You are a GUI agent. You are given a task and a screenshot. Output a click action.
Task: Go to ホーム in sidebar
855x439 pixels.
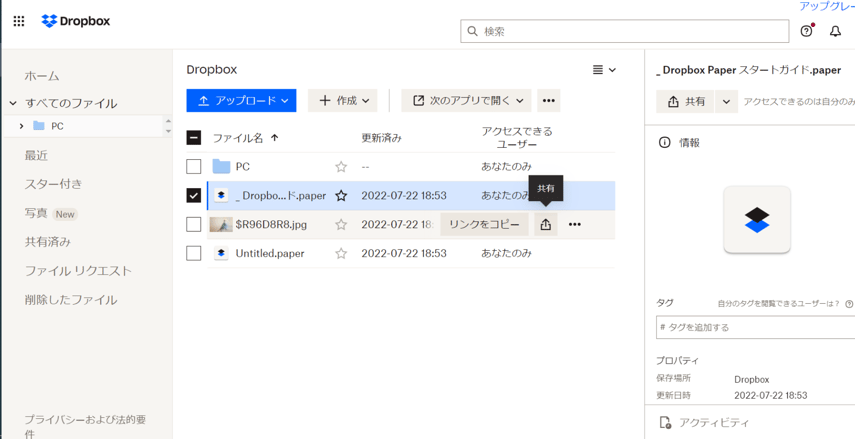click(42, 76)
